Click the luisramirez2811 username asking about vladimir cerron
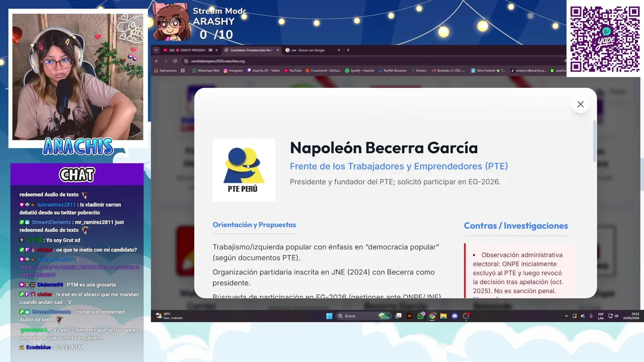 (56, 205)
